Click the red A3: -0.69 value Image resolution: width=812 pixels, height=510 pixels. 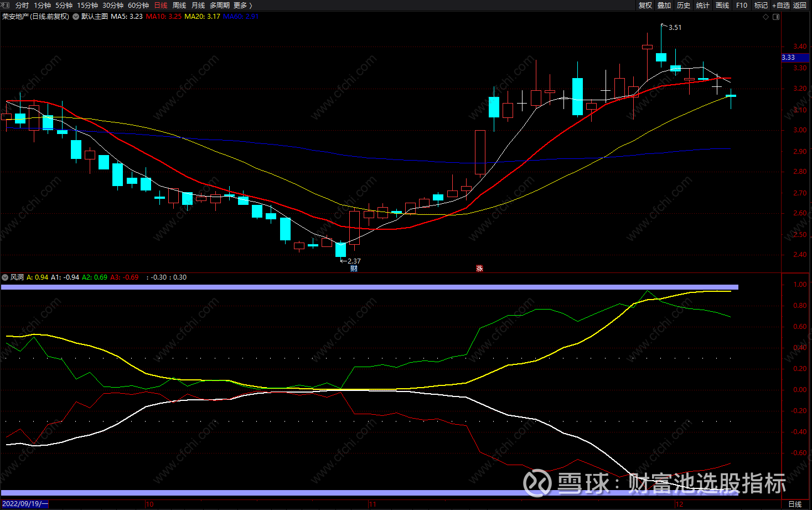point(125,277)
